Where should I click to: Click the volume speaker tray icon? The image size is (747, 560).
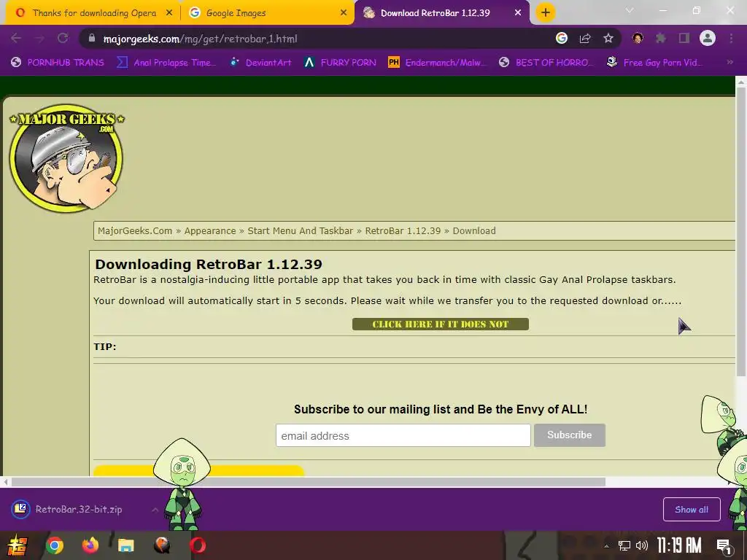642,545
